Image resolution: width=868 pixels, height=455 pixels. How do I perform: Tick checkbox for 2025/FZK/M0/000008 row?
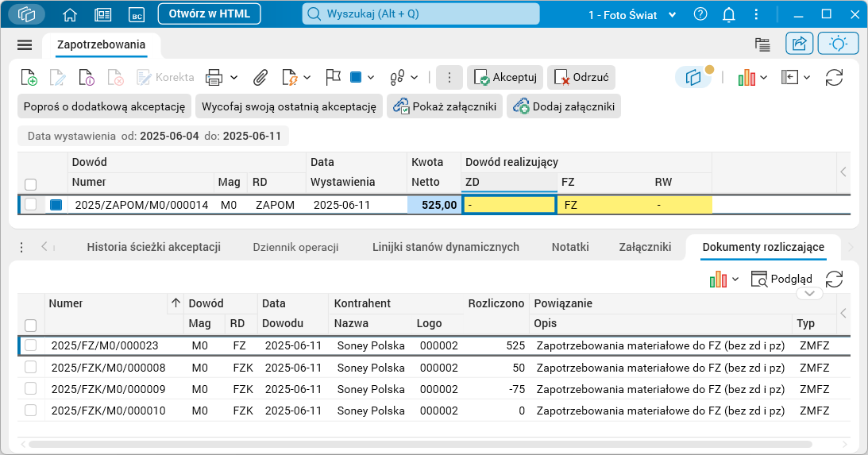pyautogui.click(x=31, y=367)
